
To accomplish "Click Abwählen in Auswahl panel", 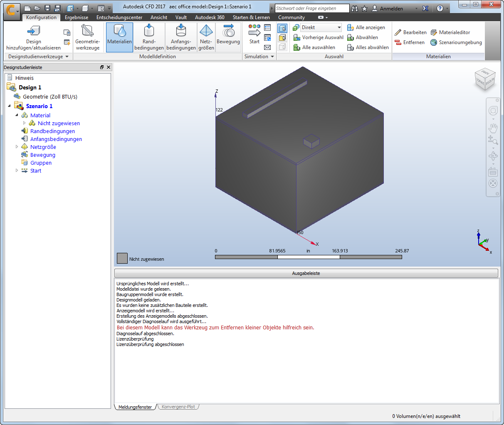I will click(x=363, y=37).
